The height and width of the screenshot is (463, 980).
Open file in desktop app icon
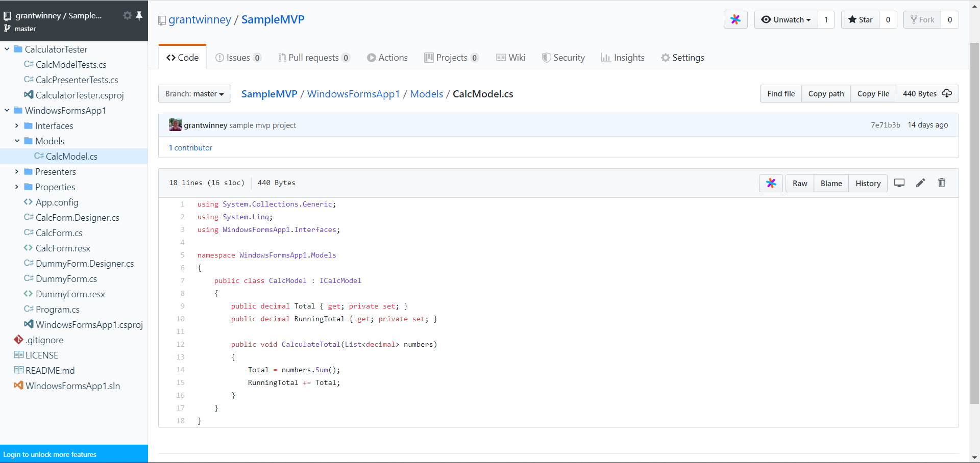[899, 183]
